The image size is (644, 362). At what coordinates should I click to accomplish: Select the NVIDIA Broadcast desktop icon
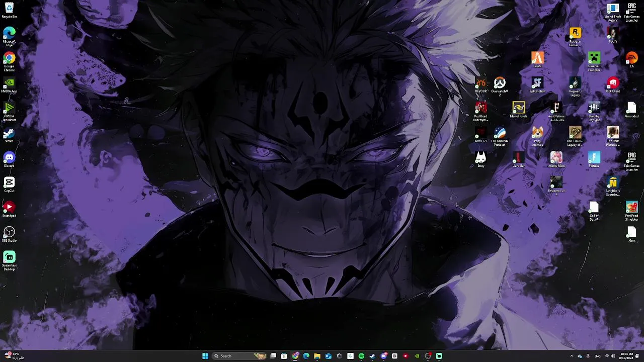[9, 112]
